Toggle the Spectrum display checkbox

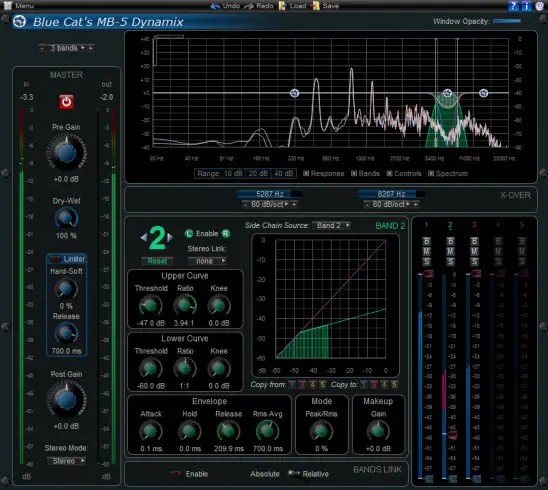431,173
